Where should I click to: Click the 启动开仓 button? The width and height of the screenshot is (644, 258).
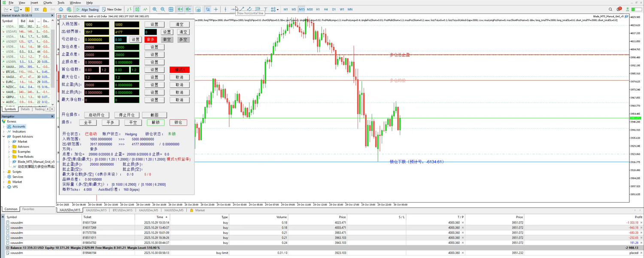click(97, 115)
